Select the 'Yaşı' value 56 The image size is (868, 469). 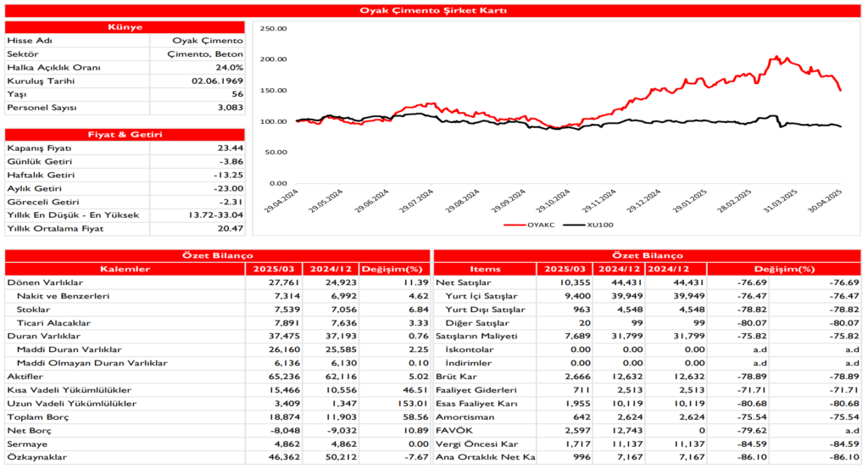pos(237,94)
